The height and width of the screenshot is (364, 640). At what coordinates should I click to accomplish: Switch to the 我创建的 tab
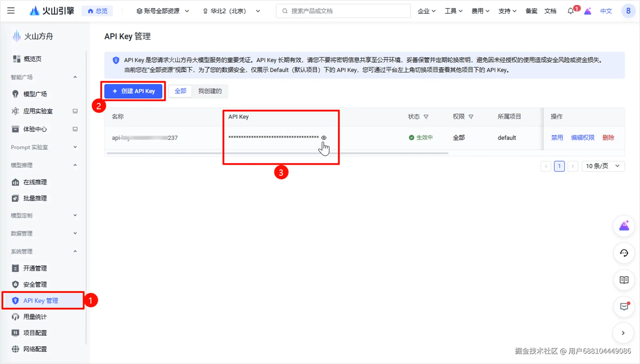pyautogui.click(x=210, y=91)
